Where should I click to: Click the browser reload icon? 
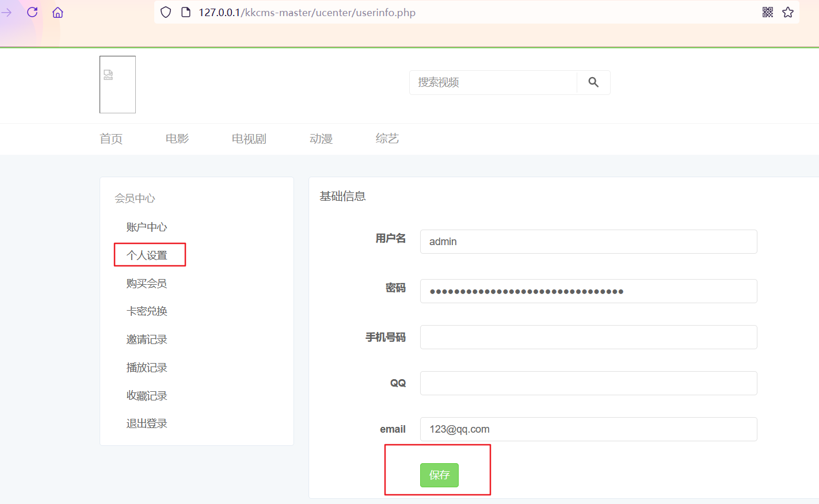pyautogui.click(x=32, y=12)
